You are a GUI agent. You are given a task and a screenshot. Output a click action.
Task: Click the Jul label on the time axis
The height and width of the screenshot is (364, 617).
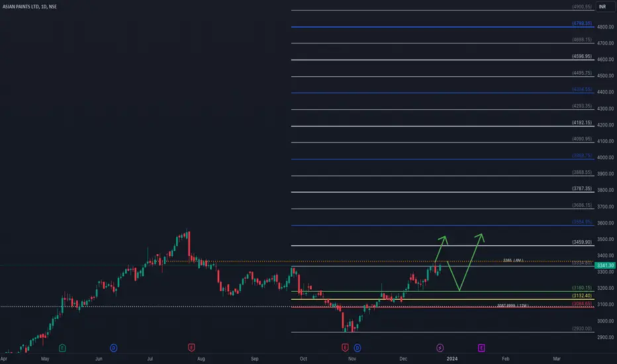click(150, 359)
